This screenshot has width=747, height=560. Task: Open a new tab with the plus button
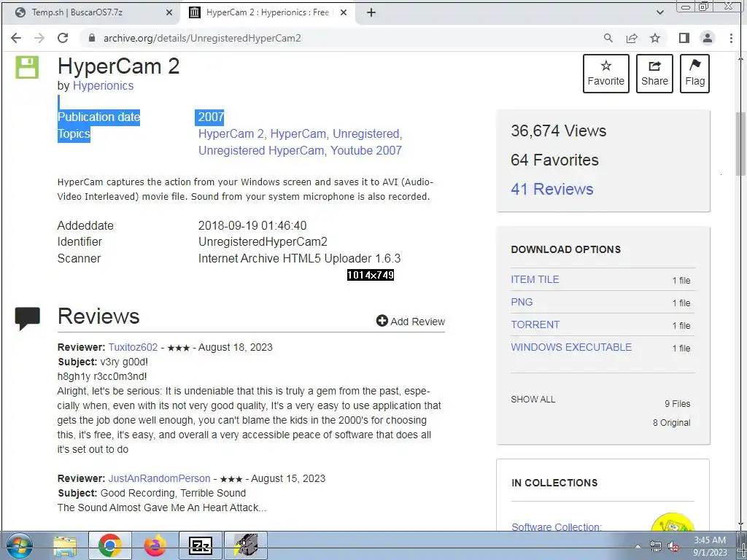[x=371, y=12]
